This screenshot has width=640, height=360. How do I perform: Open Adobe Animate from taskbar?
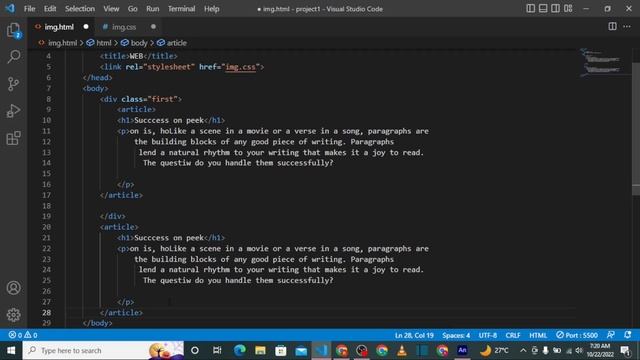462,350
